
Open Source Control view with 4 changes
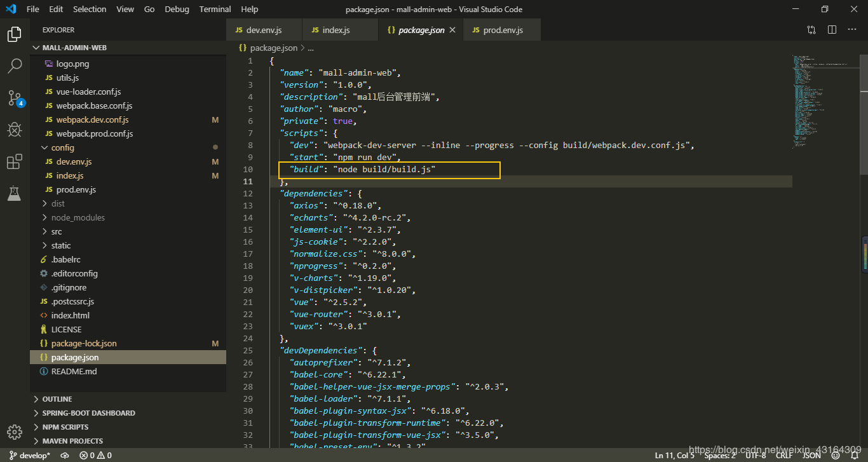point(15,98)
